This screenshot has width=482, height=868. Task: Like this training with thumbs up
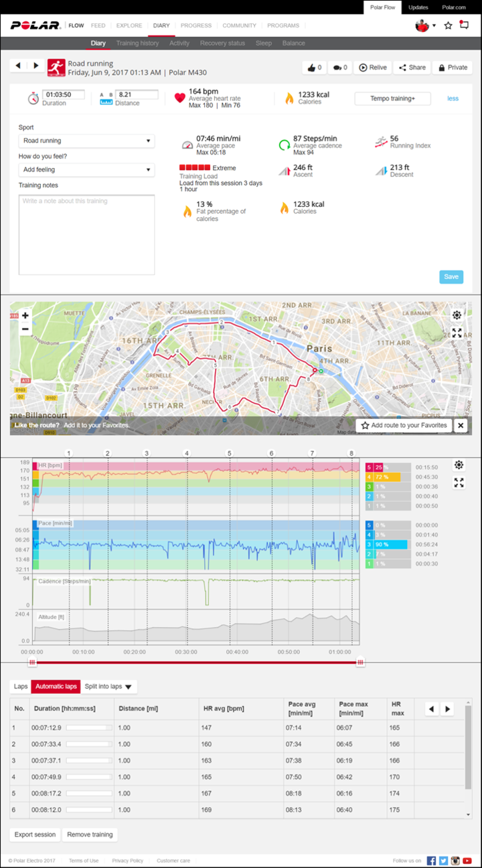pyautogui.click(x=313, y=68)
